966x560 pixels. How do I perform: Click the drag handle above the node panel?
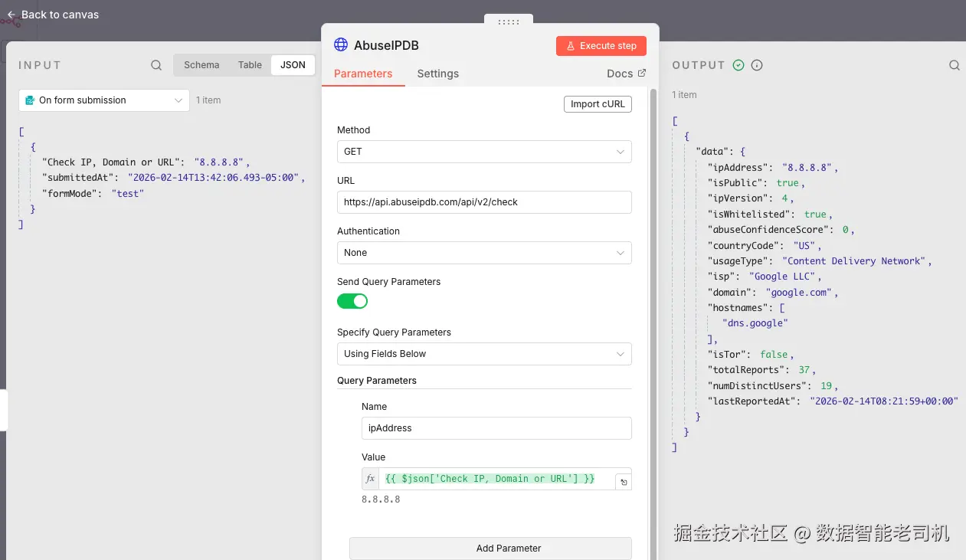509,21
